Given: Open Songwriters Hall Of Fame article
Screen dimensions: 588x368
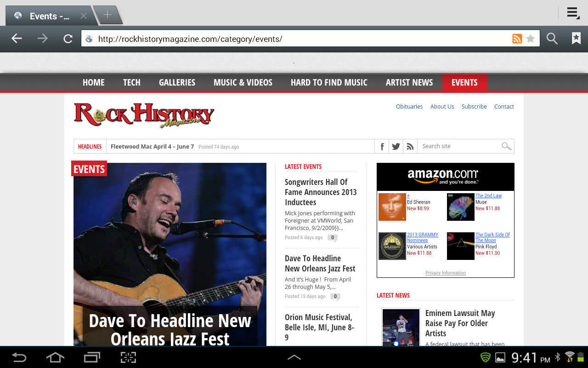Looking at the screenshot, I should click(321, 192).
